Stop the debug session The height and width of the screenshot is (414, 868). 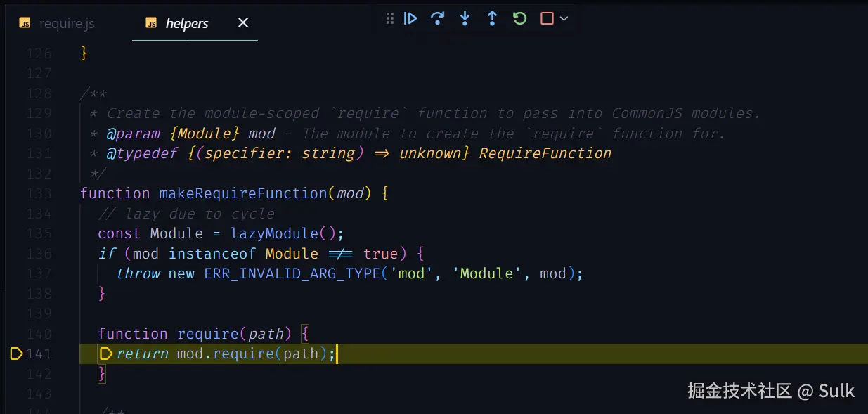[x=547, y=18]
